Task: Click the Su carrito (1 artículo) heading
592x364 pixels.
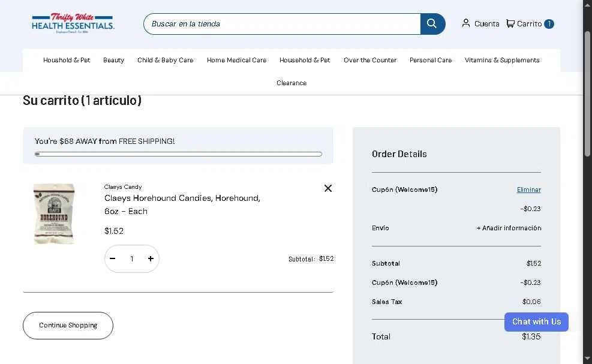Action: 82,100
